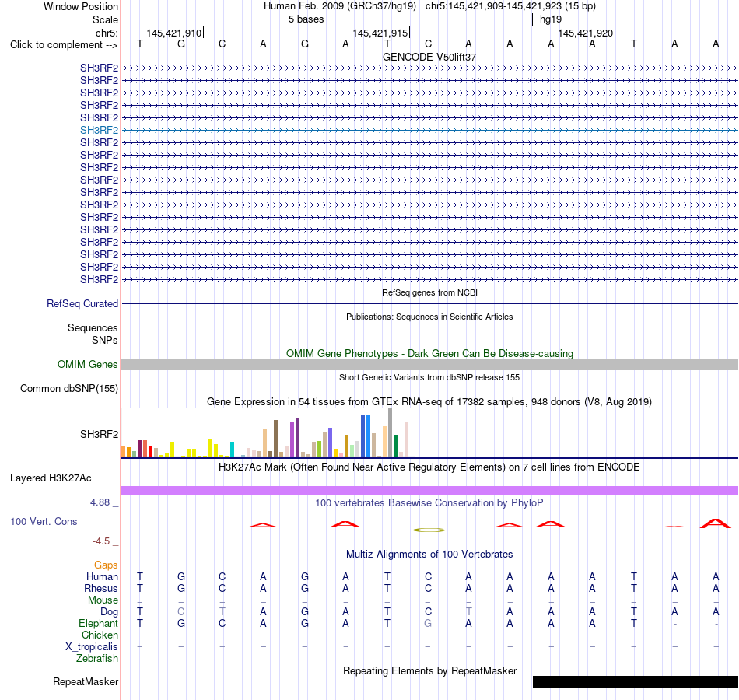Click the 145,421,915 position marker

(381, 33)
